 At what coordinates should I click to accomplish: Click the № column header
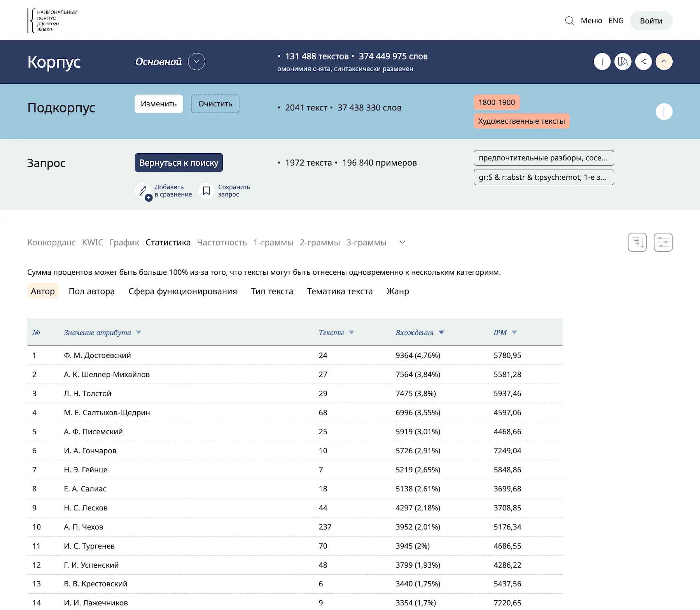pos(36,333)
